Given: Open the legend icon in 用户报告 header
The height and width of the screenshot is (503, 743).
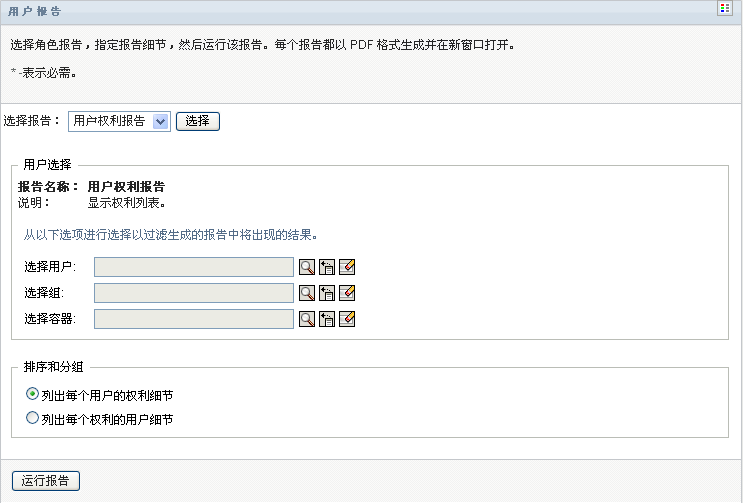Looking at the screenshot, I should (x=725, y=9).
